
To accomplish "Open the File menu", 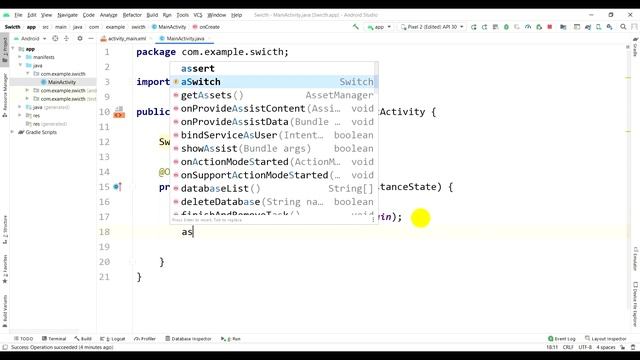I will [18, 15].
